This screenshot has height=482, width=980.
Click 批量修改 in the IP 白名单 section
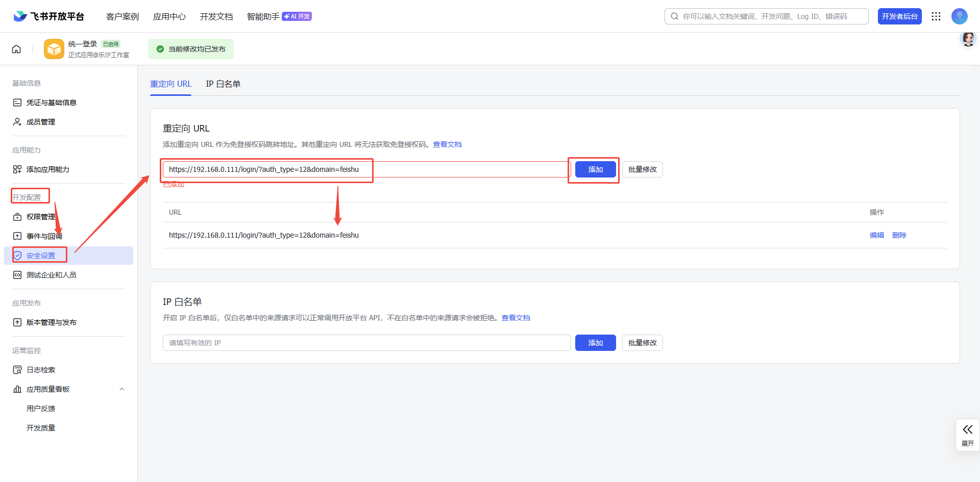coord(642,343)
